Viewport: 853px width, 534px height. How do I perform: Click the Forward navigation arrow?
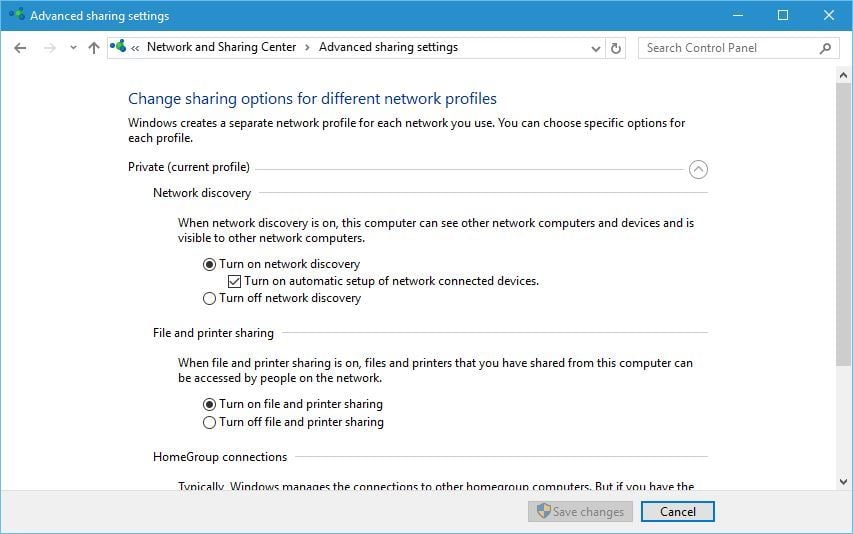click(50, 48)
